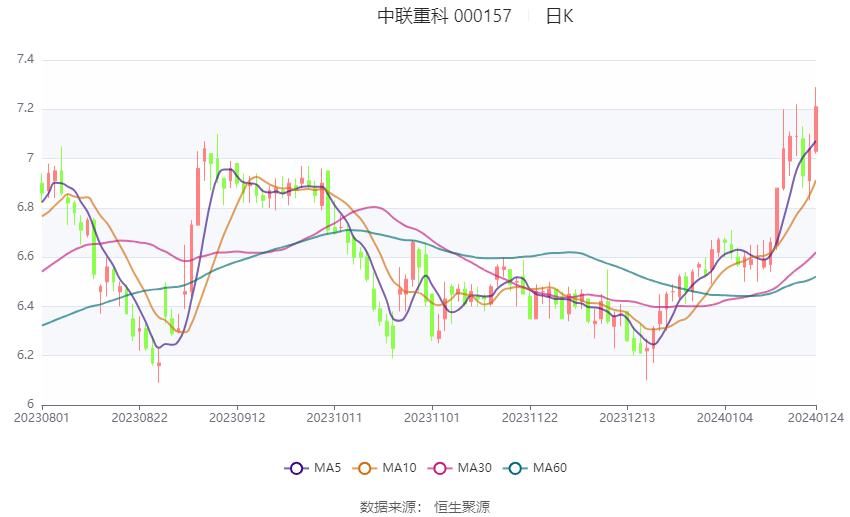Image resolution: width=850 pixels, height=517 pixels.
Task: Toggle the MA10 legend series
Action: tap(385, 468)
